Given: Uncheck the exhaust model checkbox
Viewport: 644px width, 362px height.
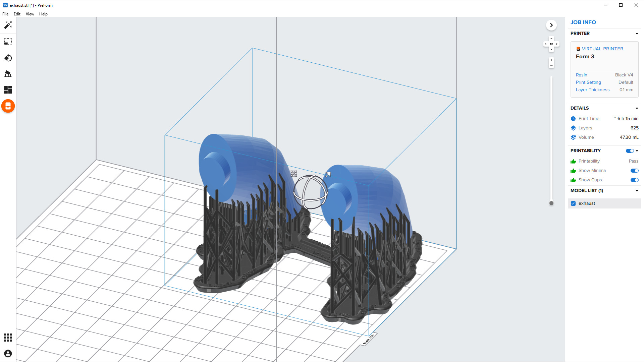Looking at the screenshot, I should coord(573,203).
